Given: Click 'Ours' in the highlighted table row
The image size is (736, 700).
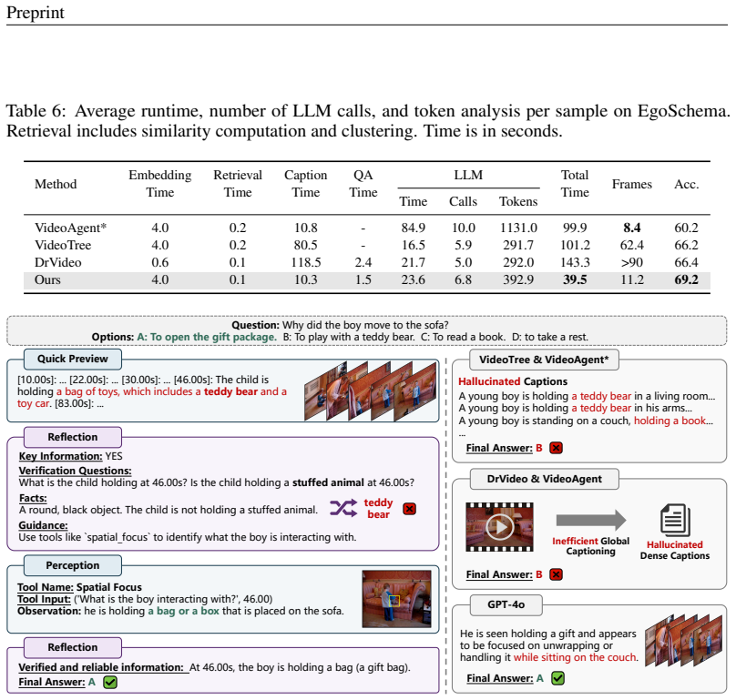Looking at the screenshot, I should click(x=47, y=279).
